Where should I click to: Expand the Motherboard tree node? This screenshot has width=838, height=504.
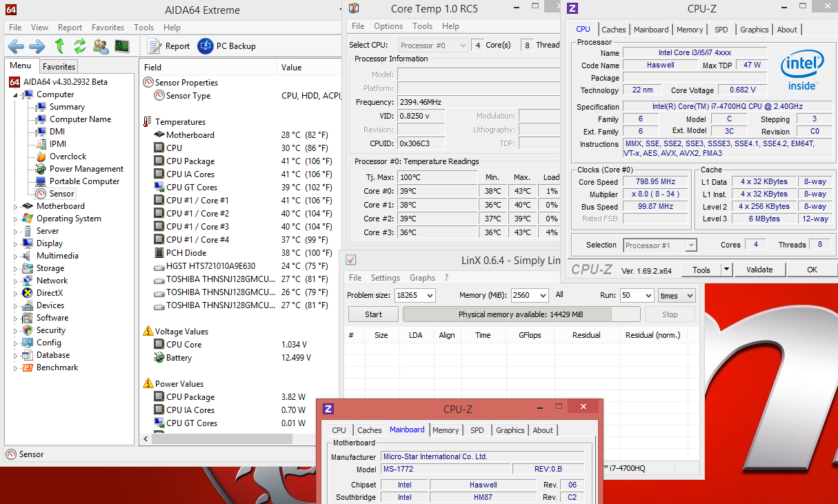tap(16, 206)
